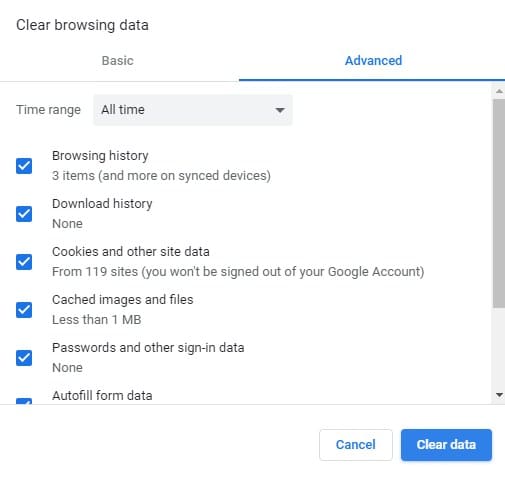The image size is (505, 477).
Task: Click the 'Cached images and files' label
Action: coord(123,300)
